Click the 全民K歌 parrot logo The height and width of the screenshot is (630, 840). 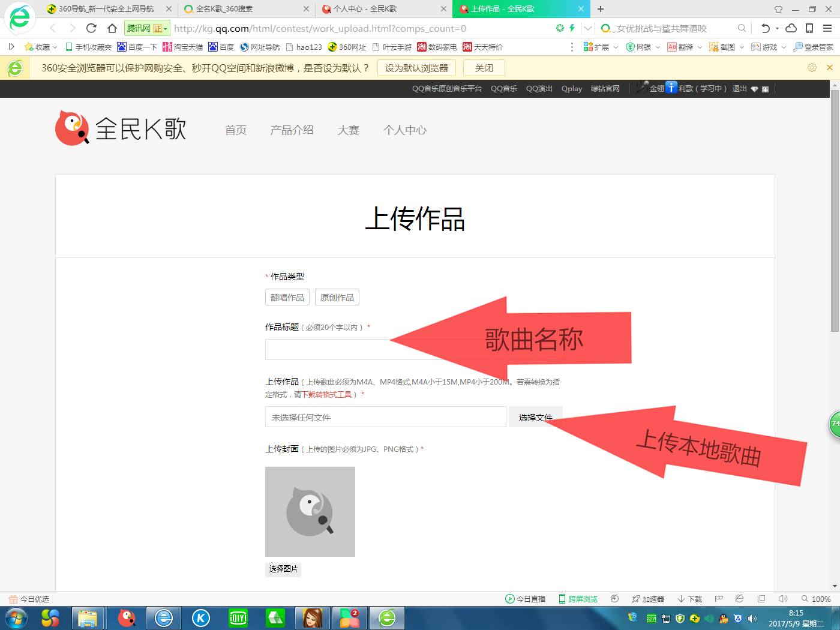coord(73,128)
